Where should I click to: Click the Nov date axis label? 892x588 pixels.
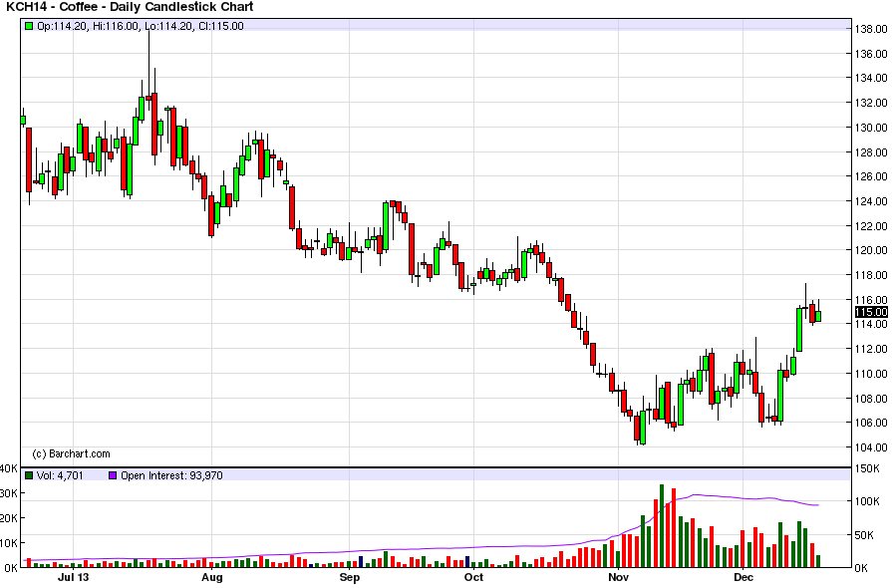(x=618, y=578)
